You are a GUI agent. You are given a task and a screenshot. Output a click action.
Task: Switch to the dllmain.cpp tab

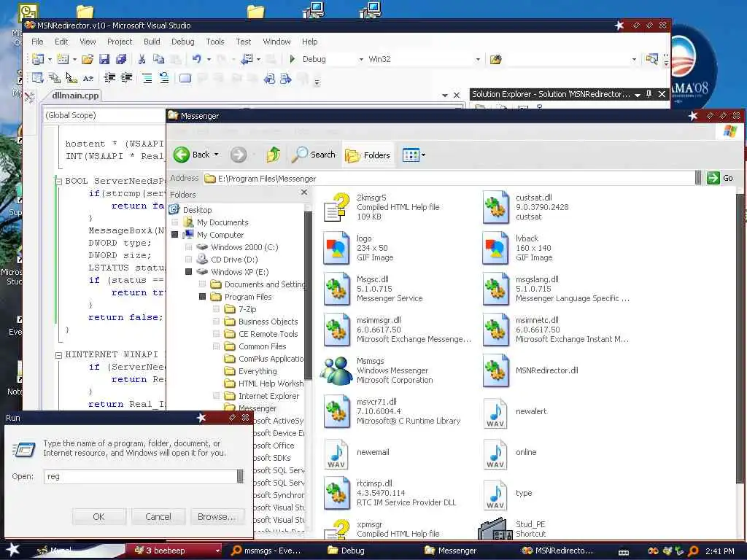click(75, 96)
